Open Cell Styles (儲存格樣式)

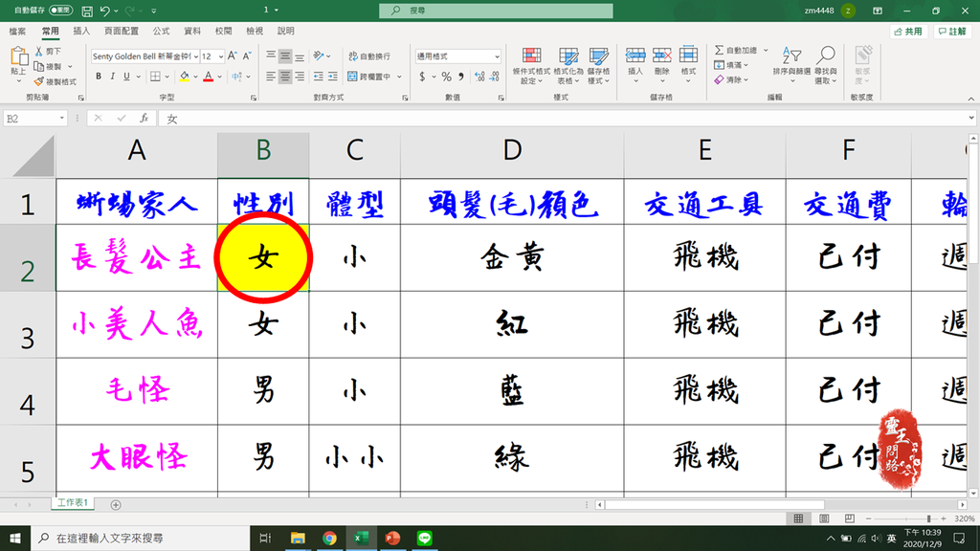pyautogui.click(x=598, y=65)
